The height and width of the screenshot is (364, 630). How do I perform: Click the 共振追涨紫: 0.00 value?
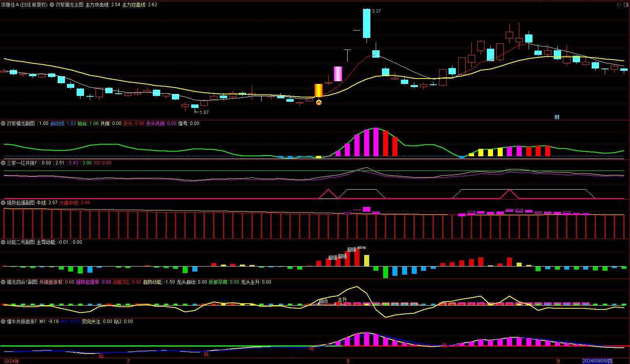pyautogui.click(x=57, y=282)
